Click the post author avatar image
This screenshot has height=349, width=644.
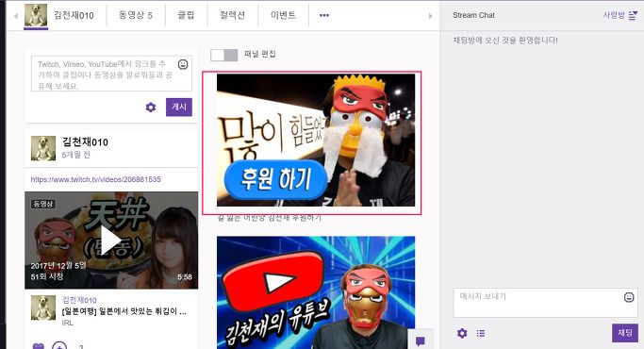[x=43, y=148]
